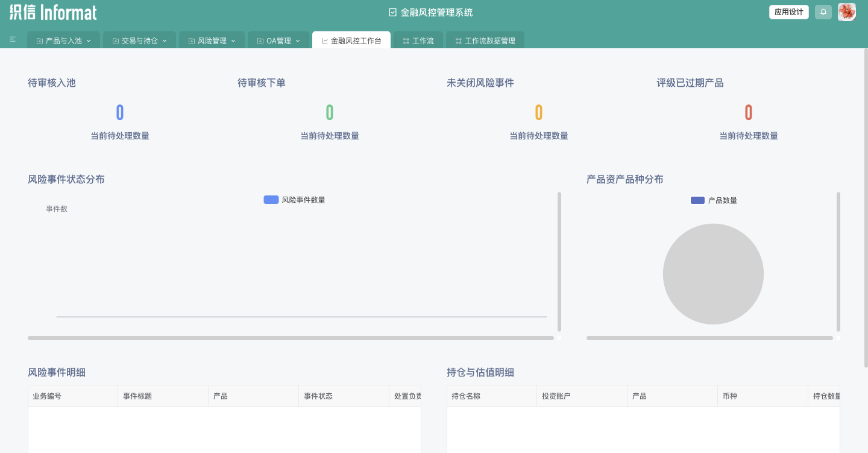Click the 未关闭风险事件 count number
The width and height of the screenshot is (868, 453).
(539, 112)
